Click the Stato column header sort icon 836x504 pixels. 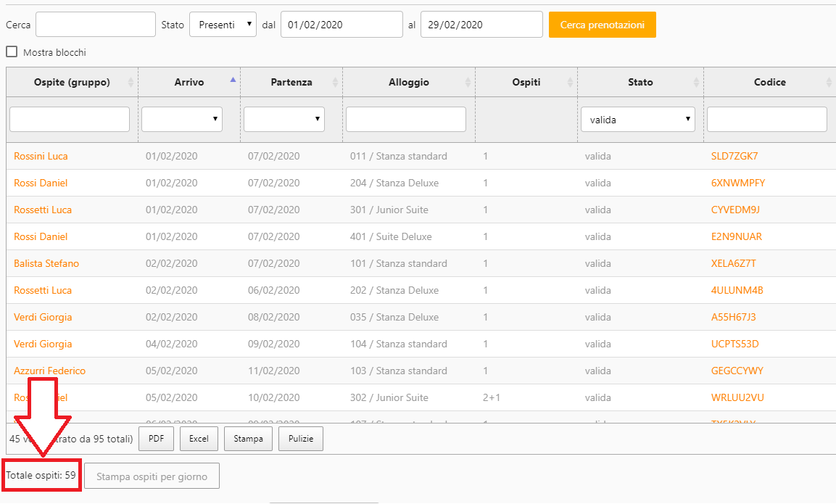pos(696,83)
